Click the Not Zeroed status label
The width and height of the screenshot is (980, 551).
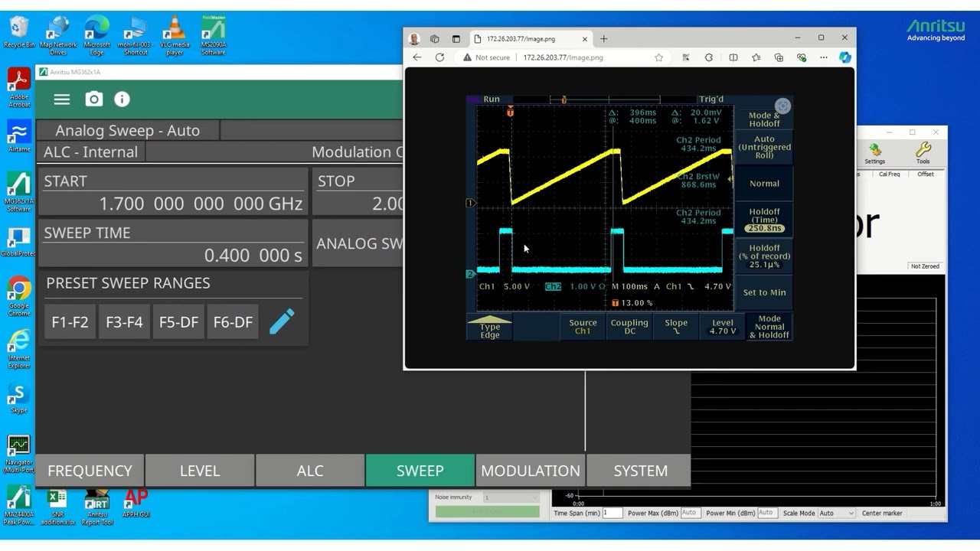tap(924, 266)
